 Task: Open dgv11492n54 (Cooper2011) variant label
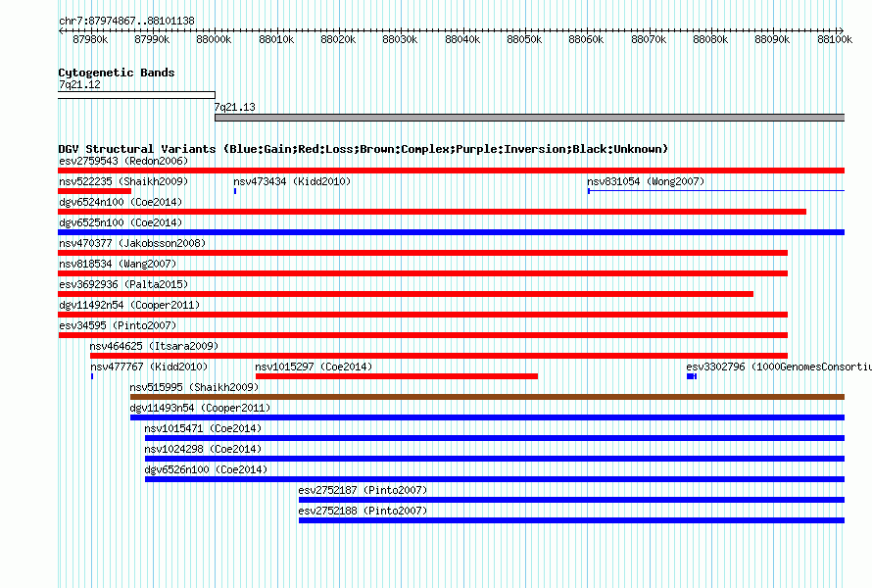[129, 305]
